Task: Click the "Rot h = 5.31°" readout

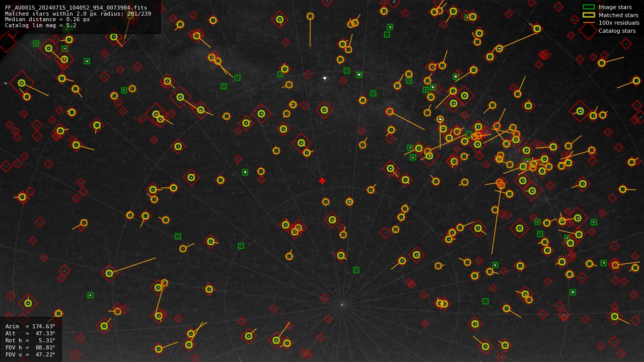Action: pos(30,340)
